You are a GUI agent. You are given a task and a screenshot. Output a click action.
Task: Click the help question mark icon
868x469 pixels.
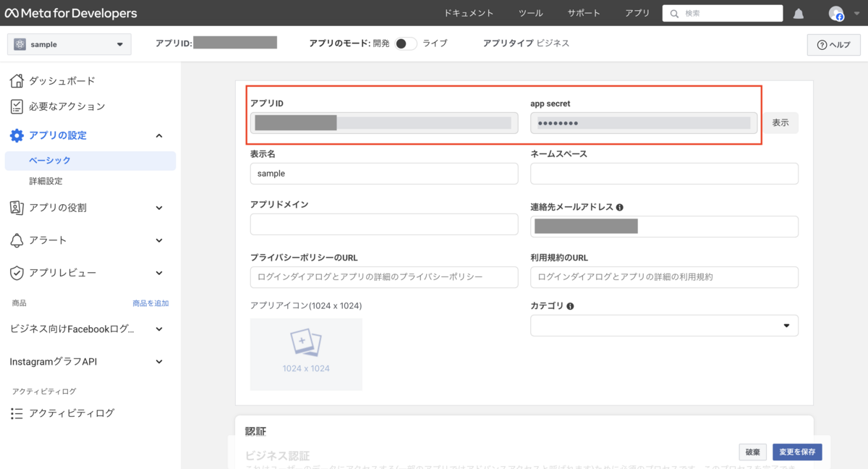822,45
